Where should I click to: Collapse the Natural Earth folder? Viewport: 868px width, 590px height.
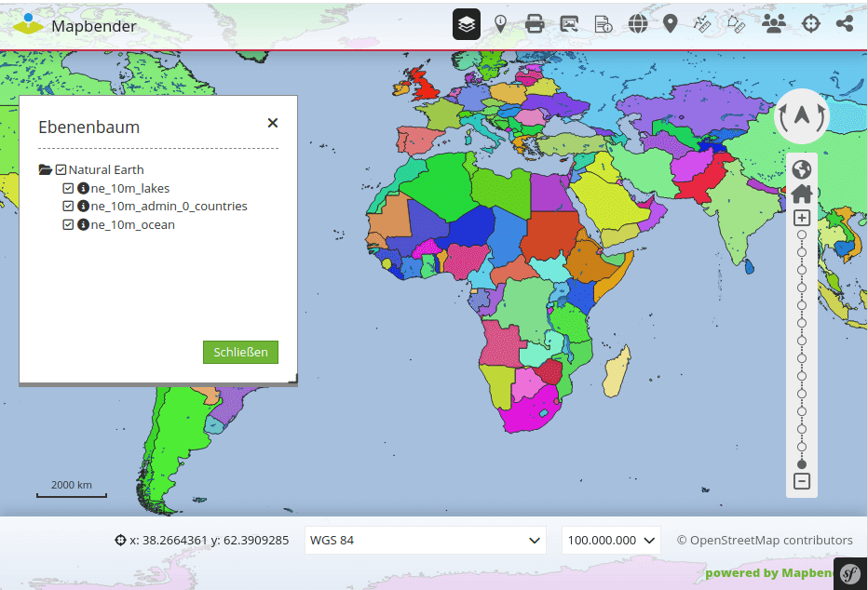click(x=45, y=168)
